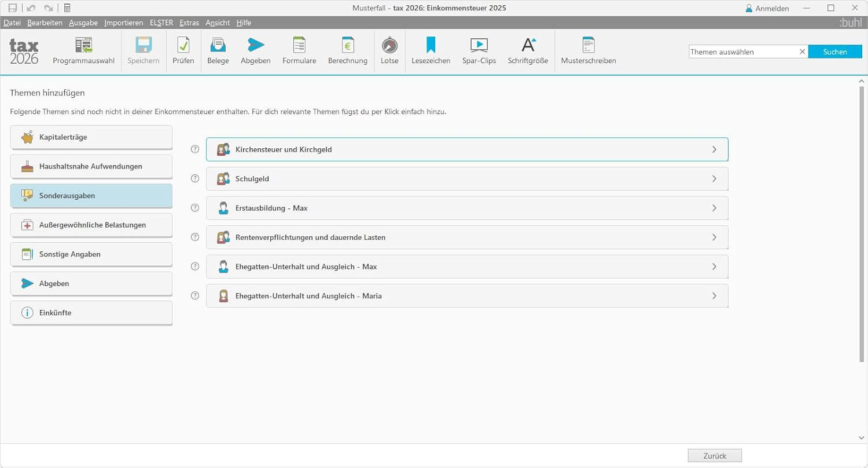The image size is (868, 468).
Task: Click the Themen auswählen search field
Action: point(743,52)
